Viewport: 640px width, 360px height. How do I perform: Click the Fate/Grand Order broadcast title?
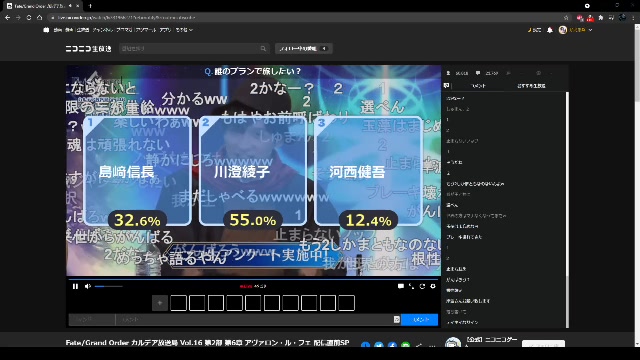click(x=207, y=342)
